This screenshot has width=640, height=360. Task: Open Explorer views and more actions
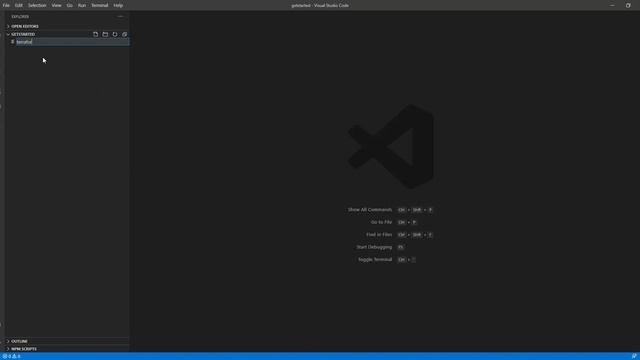120,17
